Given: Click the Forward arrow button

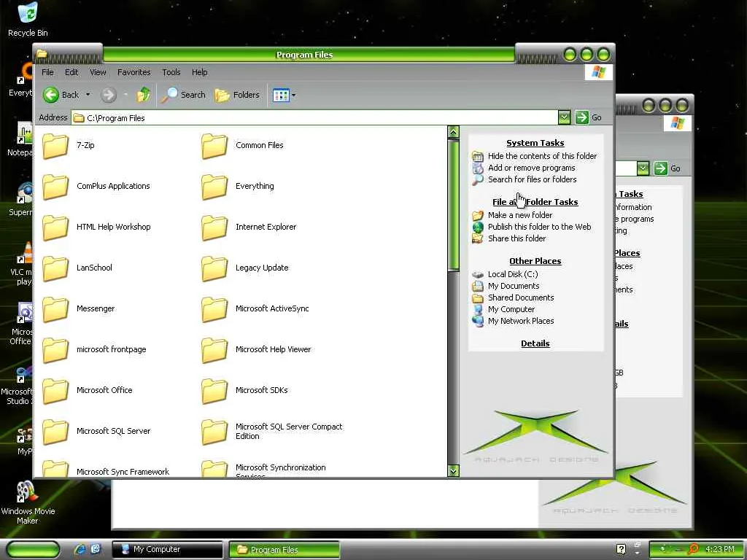Looking at the screenshot, I should point(108,95).
